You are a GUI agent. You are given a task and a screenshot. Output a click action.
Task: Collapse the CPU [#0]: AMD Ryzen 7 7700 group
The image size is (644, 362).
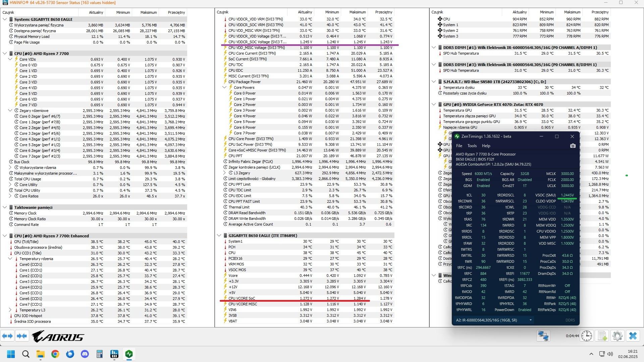[5, 53]
